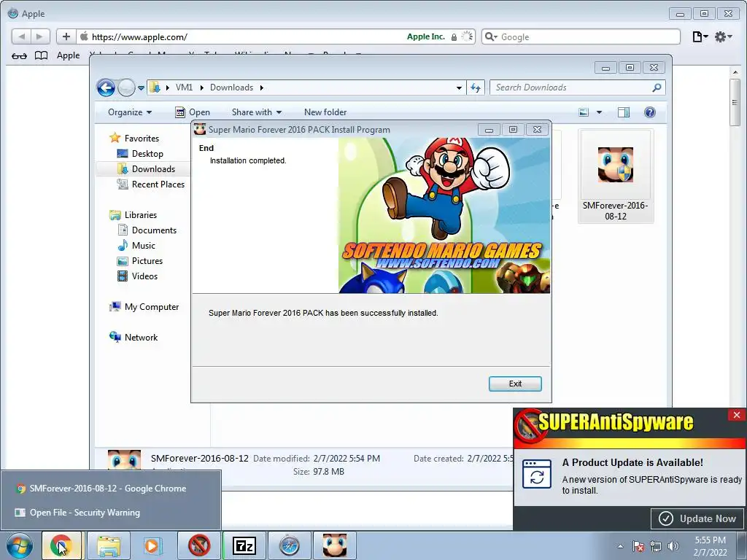Viewport: 747px width, 560px height.
Task: Toggle the preview pane icon
Action: tap(624, 112)
